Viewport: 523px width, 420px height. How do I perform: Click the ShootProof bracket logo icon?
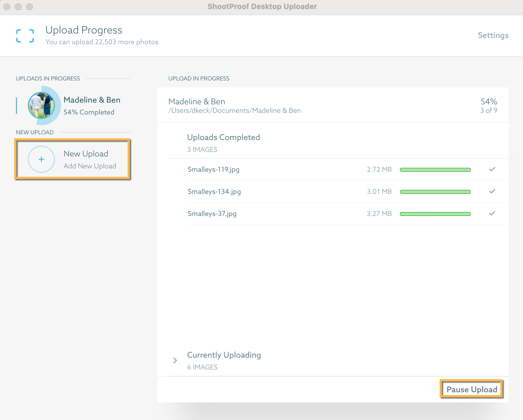pos(25,36)
